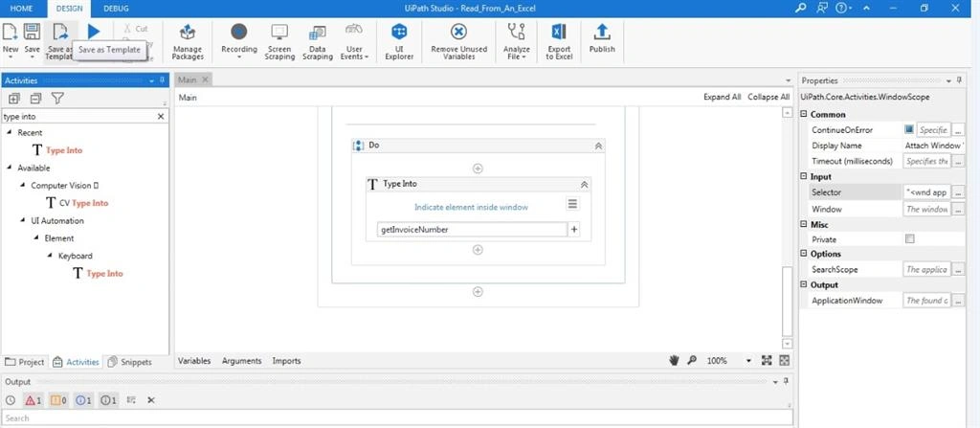The width and height of the screenshot is (980, 428).
Task: Click the fit-to-screen icon in designer footer
Action: coord(767,360)
